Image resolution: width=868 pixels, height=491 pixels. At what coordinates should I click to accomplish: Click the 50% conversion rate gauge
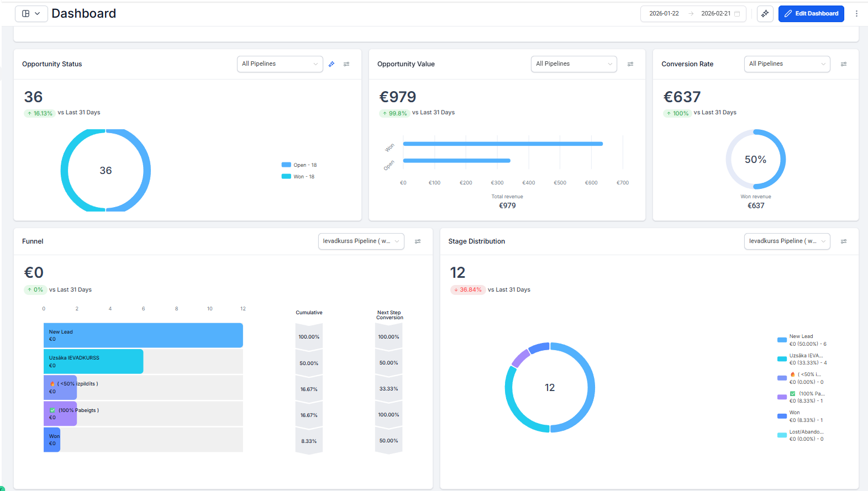[756, 160]
